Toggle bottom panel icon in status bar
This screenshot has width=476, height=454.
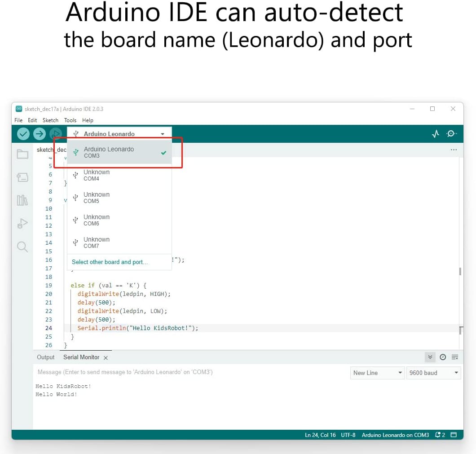(454, 435)
